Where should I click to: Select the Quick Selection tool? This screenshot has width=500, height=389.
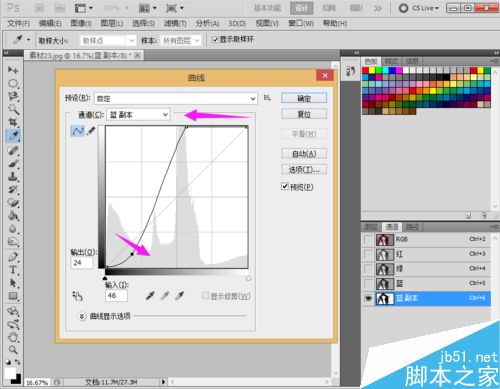tap(13, 109)
